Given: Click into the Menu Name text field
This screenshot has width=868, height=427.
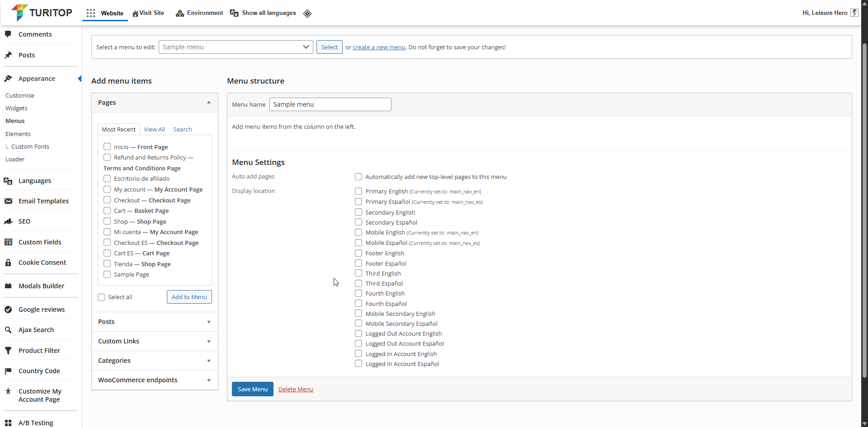Looking at the screenshot, I should click(330, 104).
